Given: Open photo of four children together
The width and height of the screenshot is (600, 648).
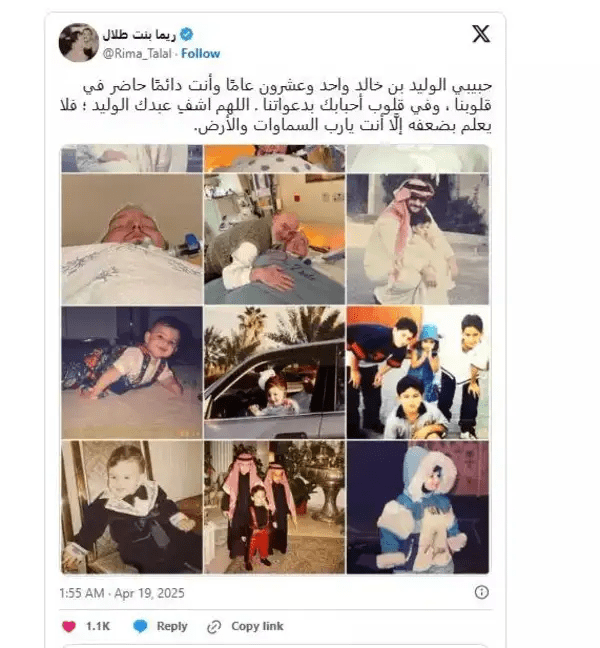Looking at the screenshot, I should 418,372.
